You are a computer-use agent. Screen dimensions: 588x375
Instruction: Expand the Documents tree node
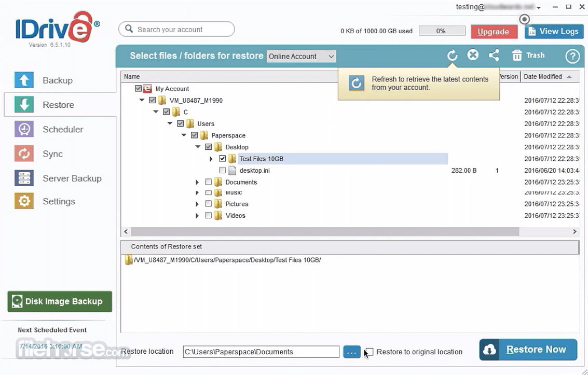198,183
